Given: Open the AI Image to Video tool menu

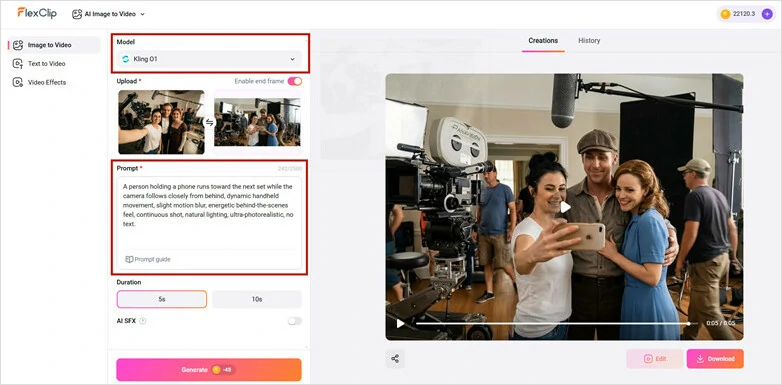Looking at the screenshot, I should 108,14.
